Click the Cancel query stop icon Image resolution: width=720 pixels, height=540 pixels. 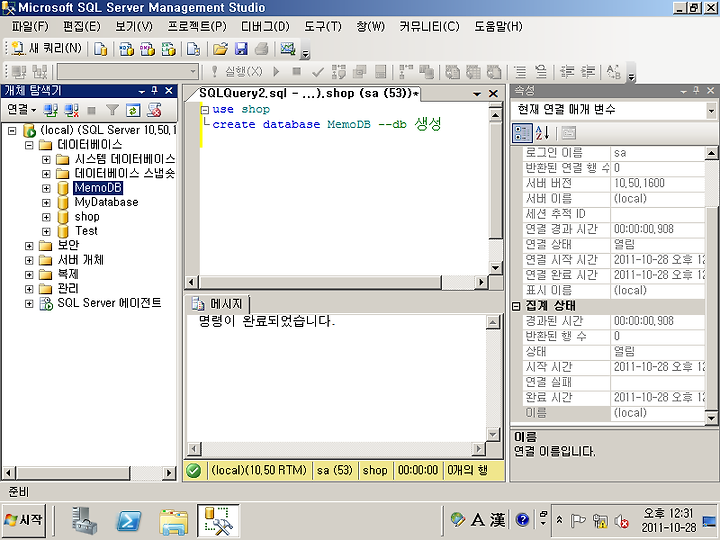pos(297,71)
